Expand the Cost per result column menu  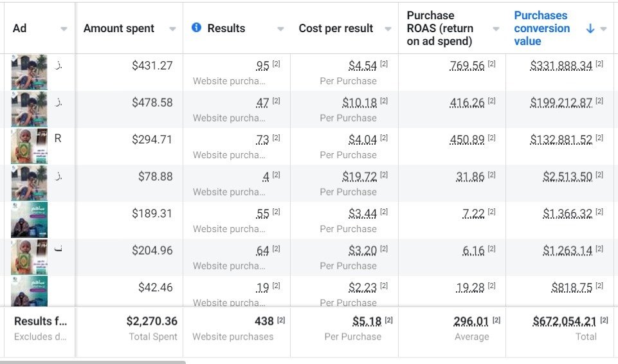click(388, 29)
